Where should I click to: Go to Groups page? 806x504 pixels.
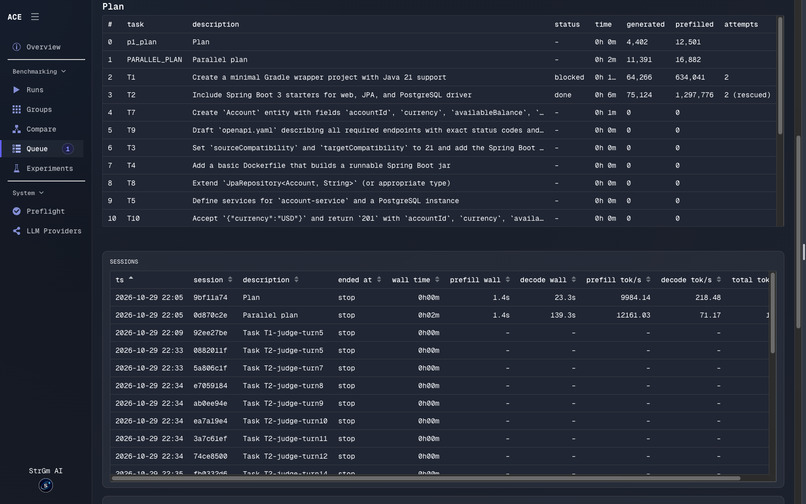pyautogui.click(x=39, y=109)
